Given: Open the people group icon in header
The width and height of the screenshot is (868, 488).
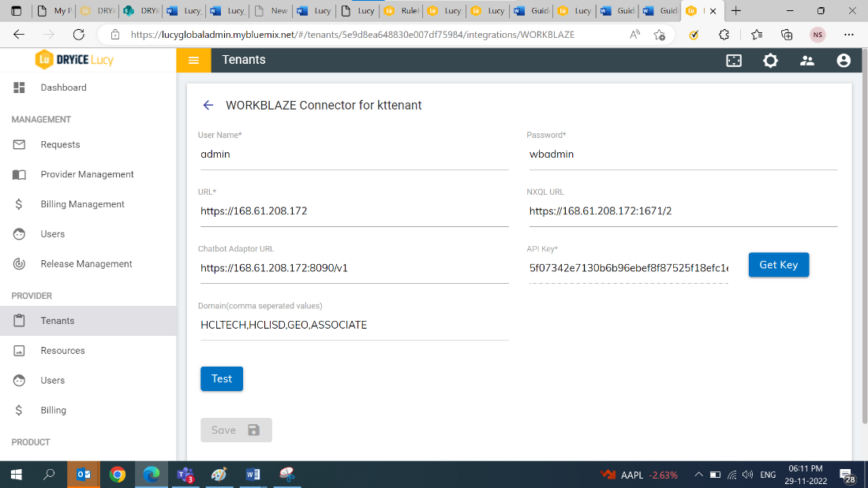Looking at the screenshot, I should [x=806, y=60].
